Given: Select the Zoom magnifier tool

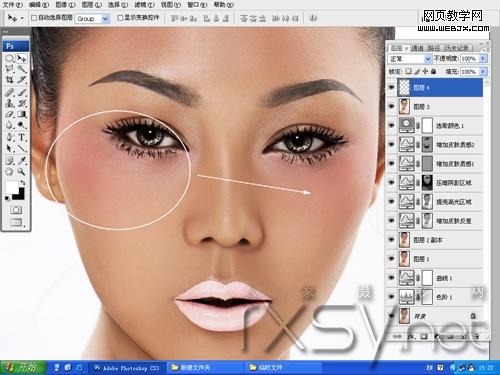Looking at the screenshot, I should point(22,172).
